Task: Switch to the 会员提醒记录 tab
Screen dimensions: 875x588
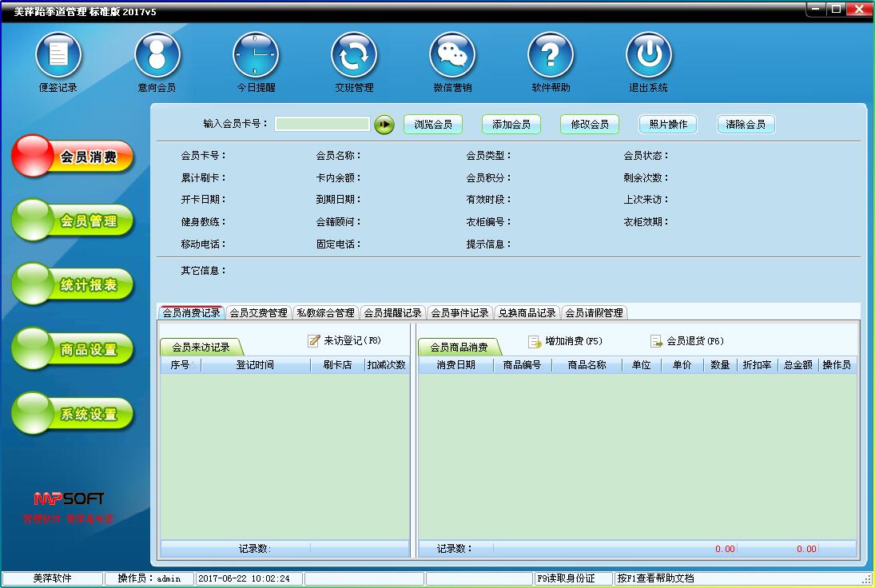Action: pyautogui.click(x=393, y=313)
